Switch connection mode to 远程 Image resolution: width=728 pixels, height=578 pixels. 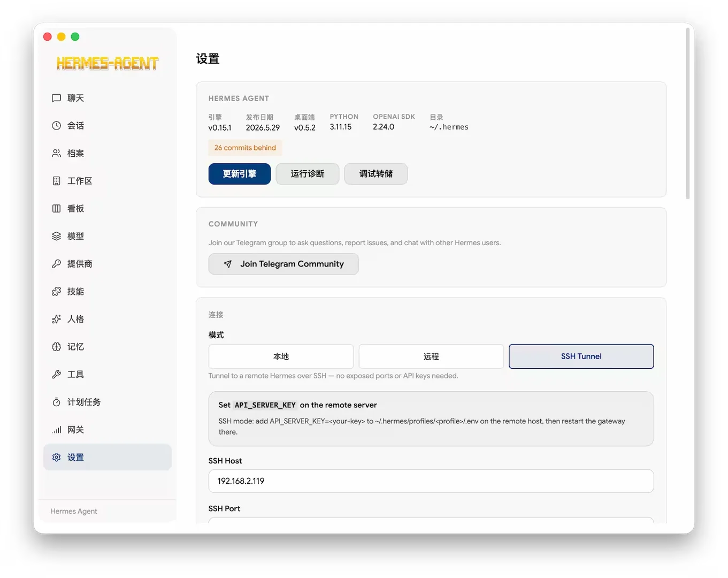tap(431, 356)
